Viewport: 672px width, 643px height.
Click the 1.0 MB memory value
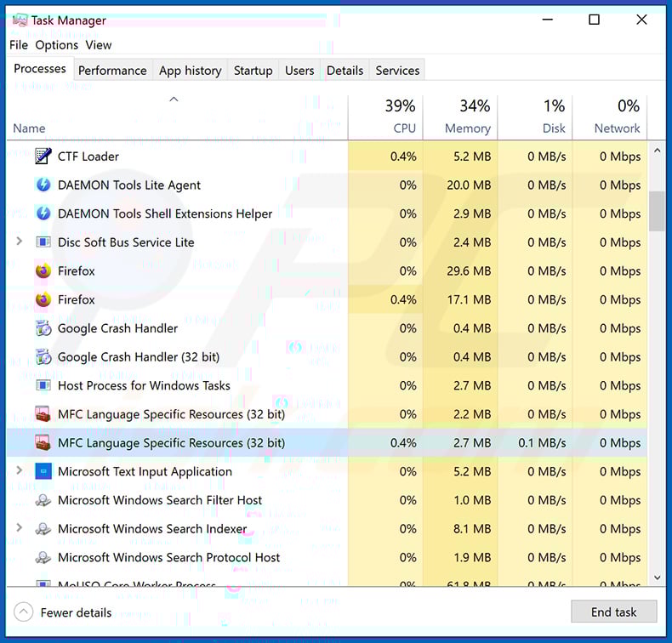click(472, 500)
